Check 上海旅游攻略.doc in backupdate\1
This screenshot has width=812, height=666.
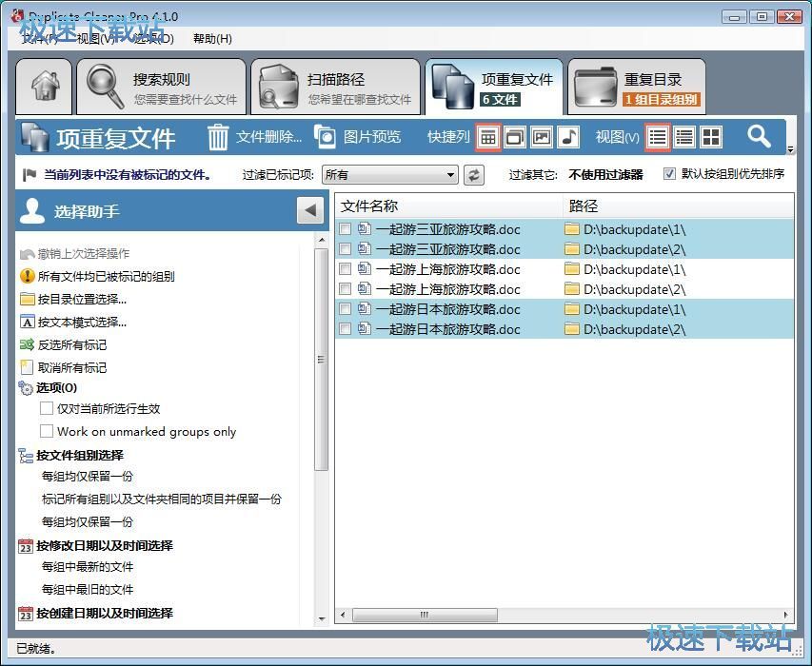[345, 268]
